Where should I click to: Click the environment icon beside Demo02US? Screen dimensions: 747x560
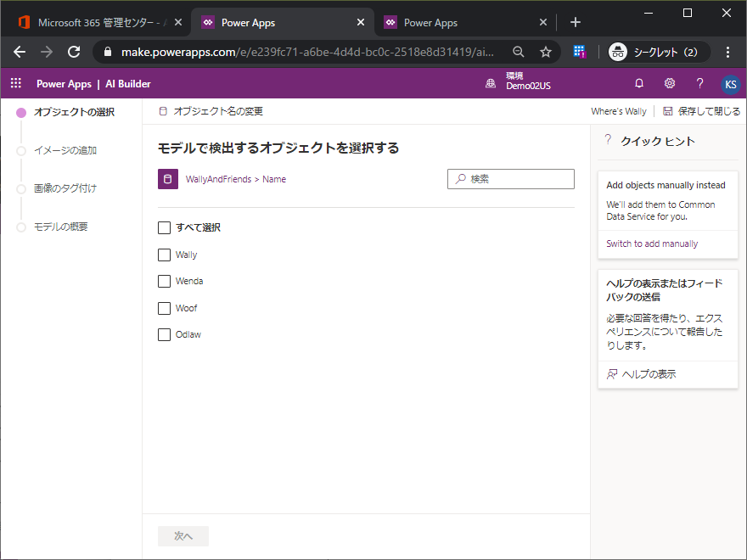[491, 84]
